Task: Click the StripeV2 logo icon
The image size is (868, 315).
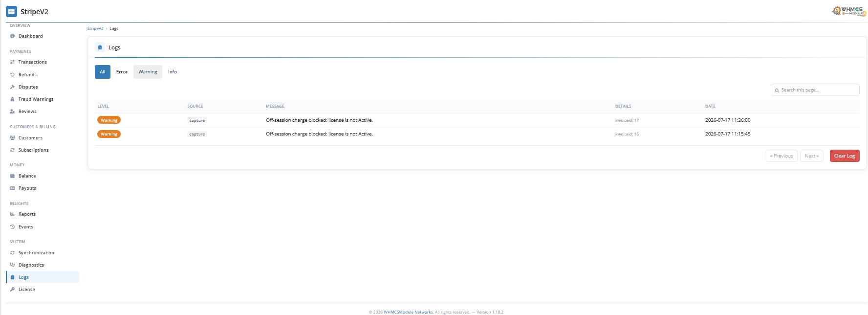Action: [x=11, y=11]
